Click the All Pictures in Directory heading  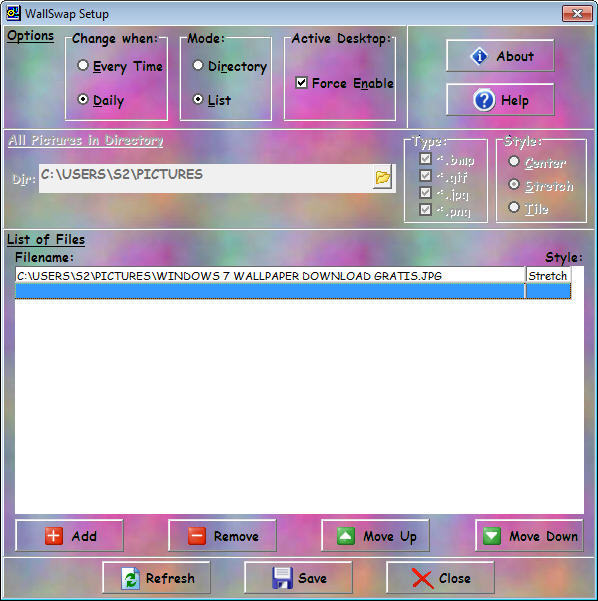(x=86, y=140)
